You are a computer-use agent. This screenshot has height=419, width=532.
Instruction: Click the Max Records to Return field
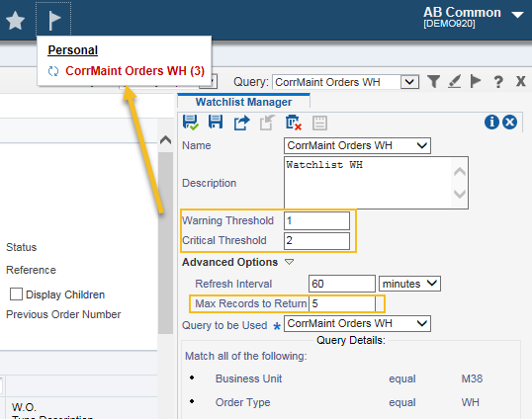(x=342, y=303)
